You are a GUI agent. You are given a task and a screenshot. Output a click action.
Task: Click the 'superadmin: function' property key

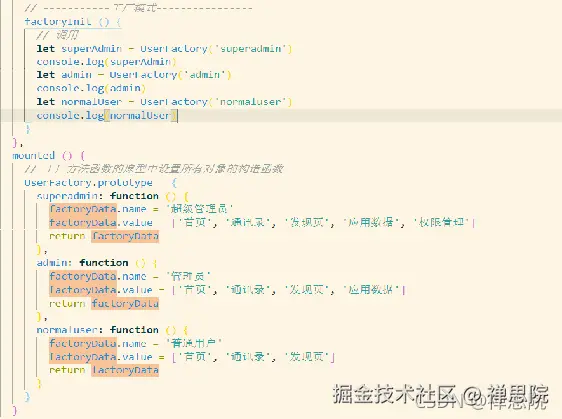point(97,196)
